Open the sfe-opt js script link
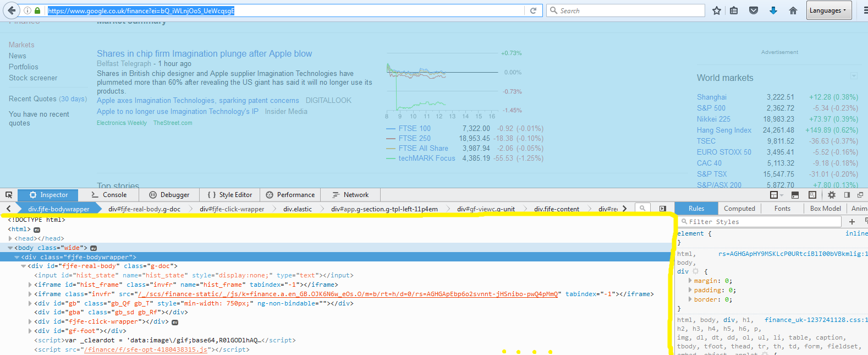Screen dimensions: 868x355 (146, 350)
